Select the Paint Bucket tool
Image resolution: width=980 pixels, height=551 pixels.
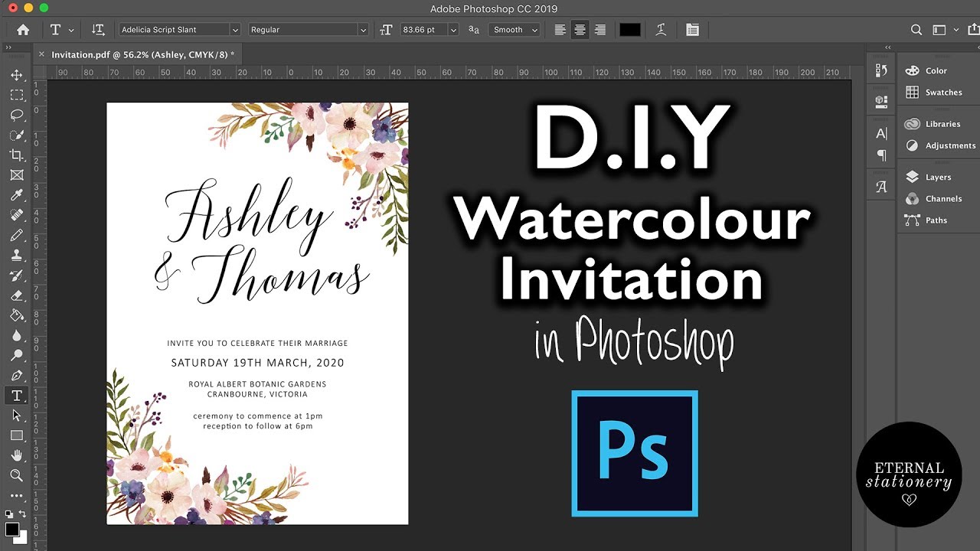point(16,315)
